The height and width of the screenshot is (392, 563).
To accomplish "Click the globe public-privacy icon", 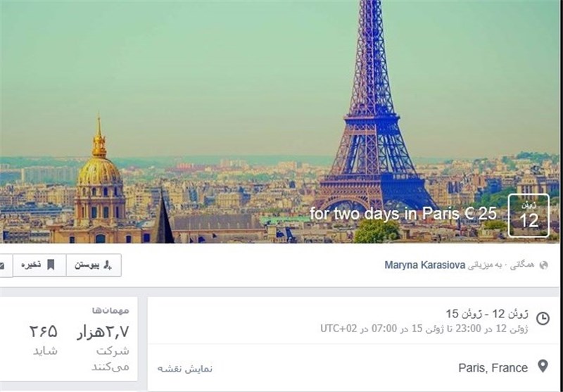I will click(x=543, y=265).
